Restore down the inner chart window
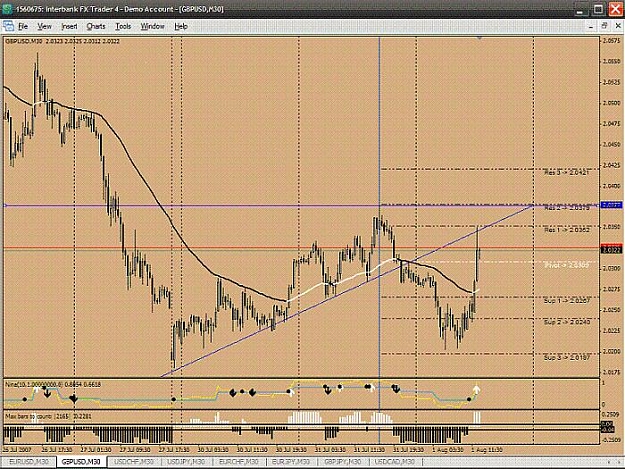This screenshot has width=625, height=469. (604, 26)
